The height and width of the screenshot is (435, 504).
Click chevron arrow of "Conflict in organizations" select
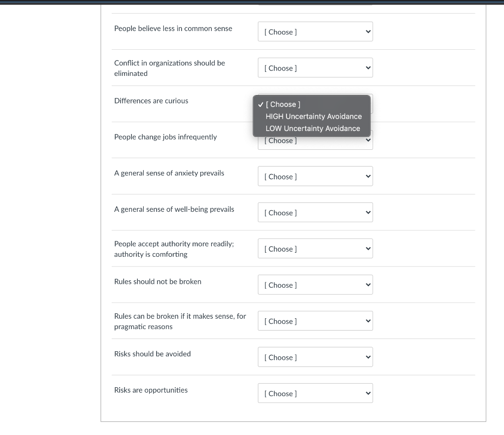coord(368,68)
